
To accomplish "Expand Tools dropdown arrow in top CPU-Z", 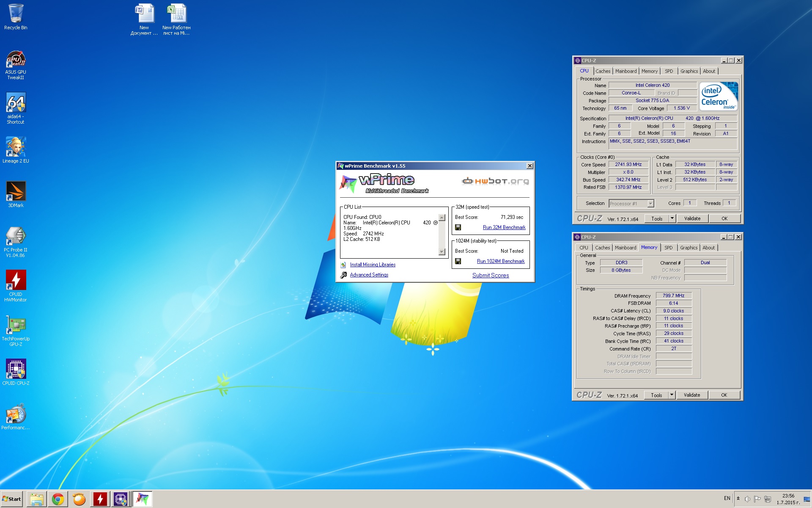I will 672,218.
